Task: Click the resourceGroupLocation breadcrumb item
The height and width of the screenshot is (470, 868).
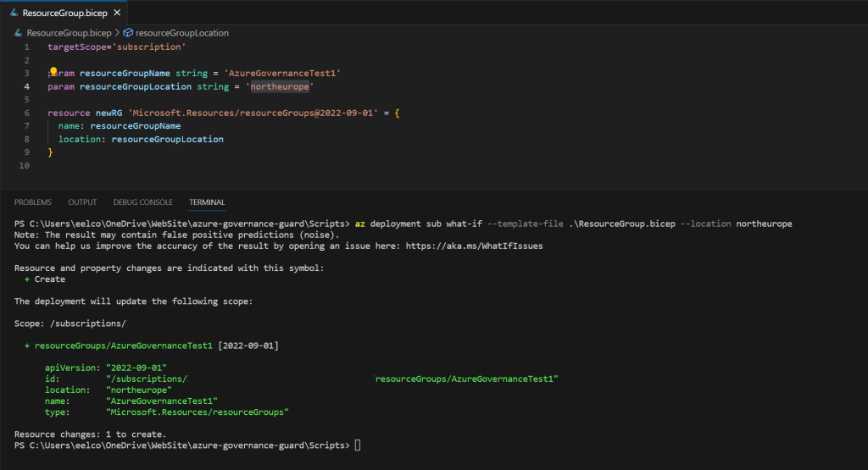Action: coord(181,33)
